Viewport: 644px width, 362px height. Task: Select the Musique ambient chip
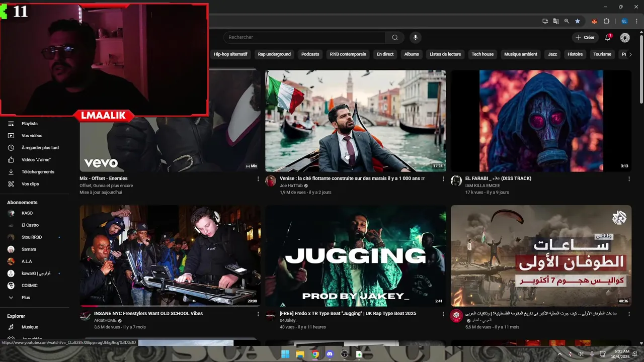tap(521, 54)
